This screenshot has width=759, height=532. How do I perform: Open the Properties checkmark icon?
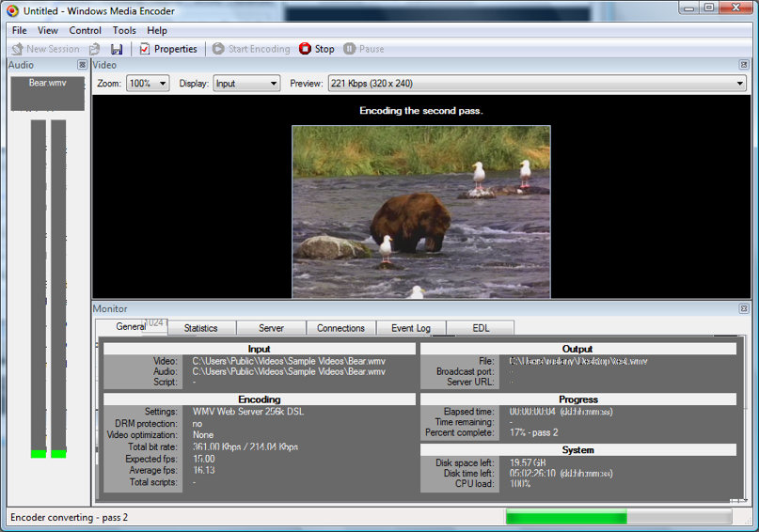[144, 49]
